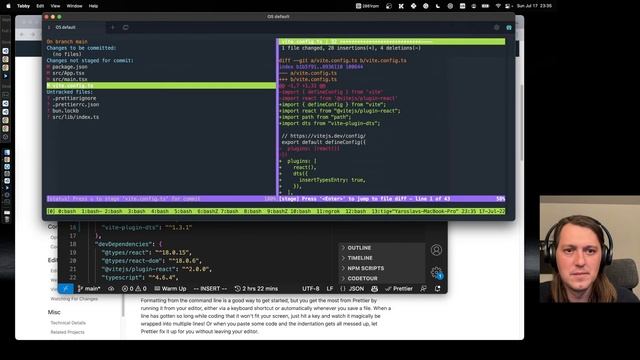Screen dimensions: 640x360
Task: Change end of line via LF
Action: (x=330, y=289)
